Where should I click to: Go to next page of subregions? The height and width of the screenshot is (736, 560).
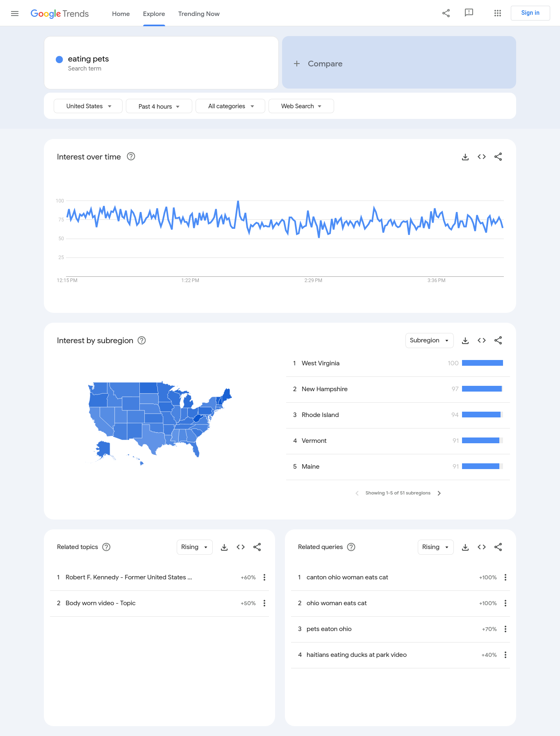point(439,493)
